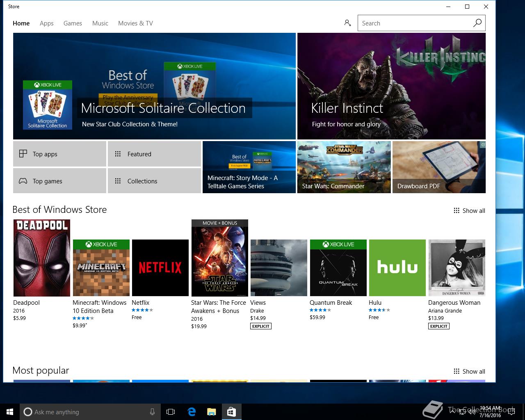Open Minecraft Windows 10 Edition tile
The height and width of the screenshot is (420, 525).
(x=101, y=268)
